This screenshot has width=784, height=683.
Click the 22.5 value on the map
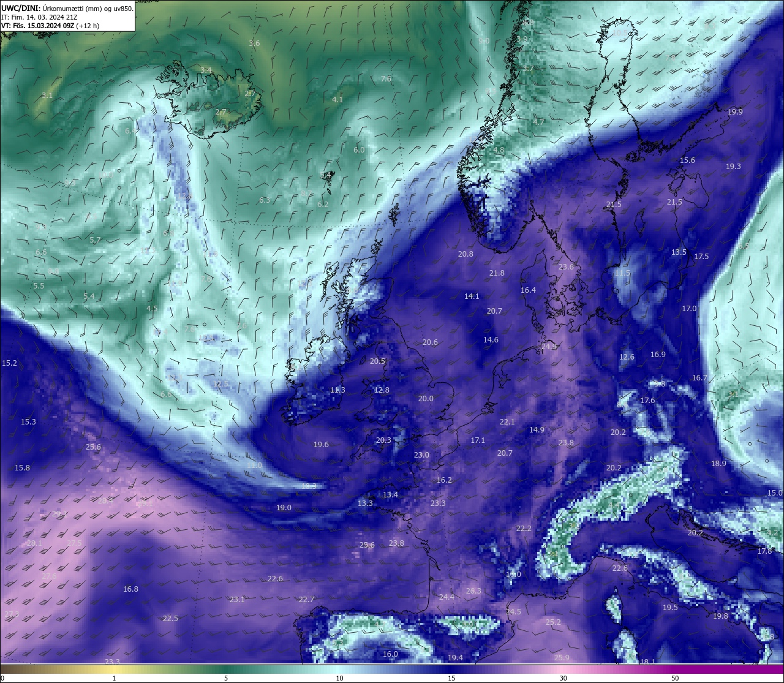click(x=170, y=619)
